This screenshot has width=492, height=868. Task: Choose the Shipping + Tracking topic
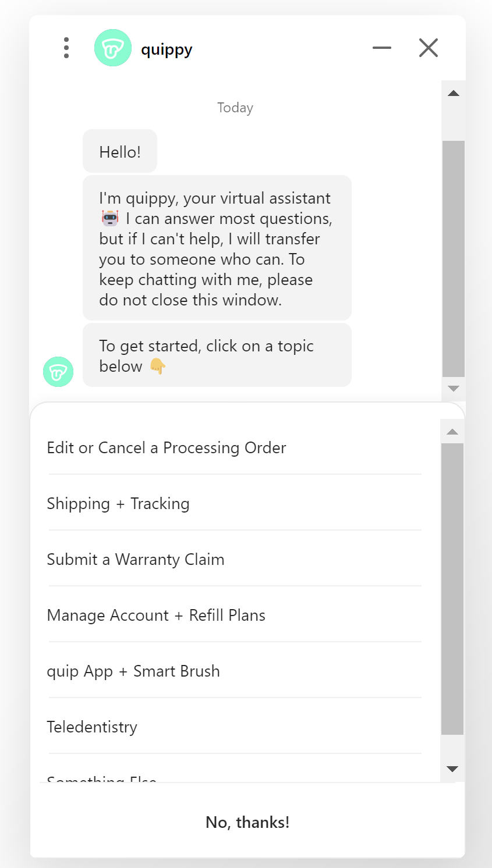[118, 504]
